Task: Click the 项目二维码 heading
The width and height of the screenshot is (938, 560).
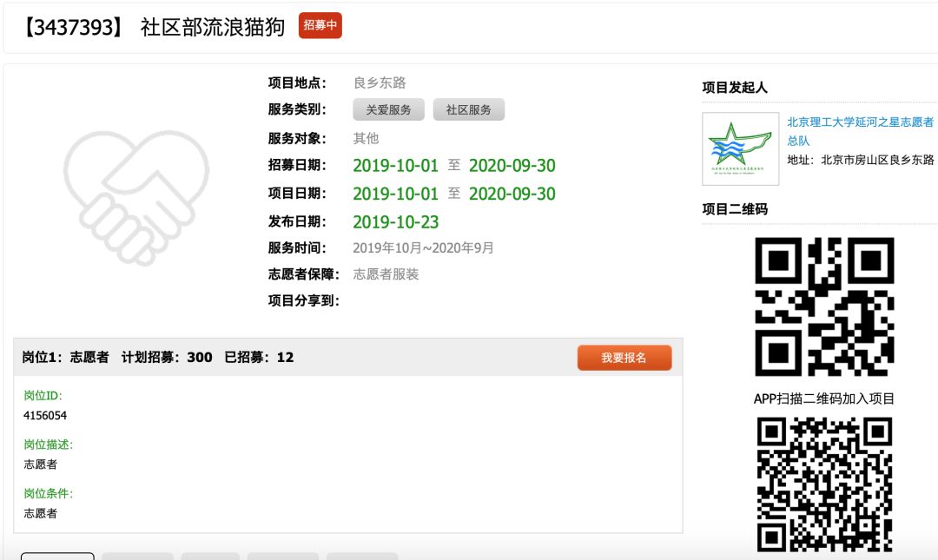Action: point(735,208)
